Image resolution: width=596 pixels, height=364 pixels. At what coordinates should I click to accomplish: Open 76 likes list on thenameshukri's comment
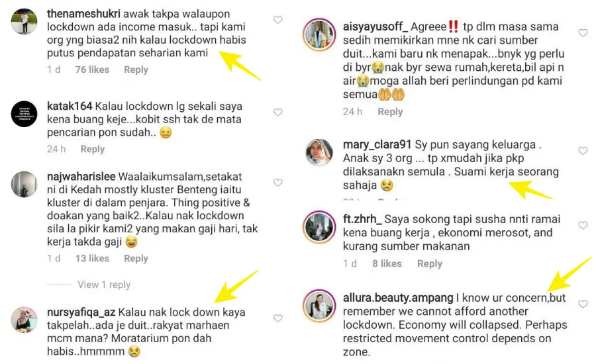[92, 69]
